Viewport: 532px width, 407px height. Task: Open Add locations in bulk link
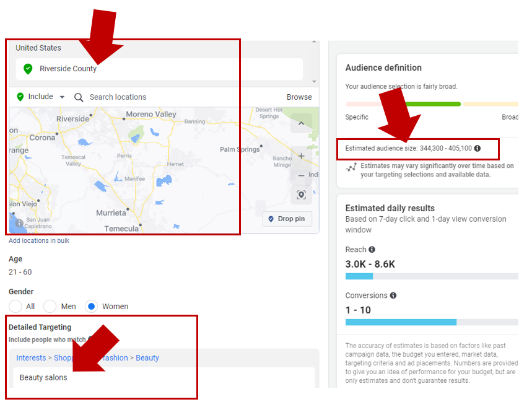click(x=38, y=241)
